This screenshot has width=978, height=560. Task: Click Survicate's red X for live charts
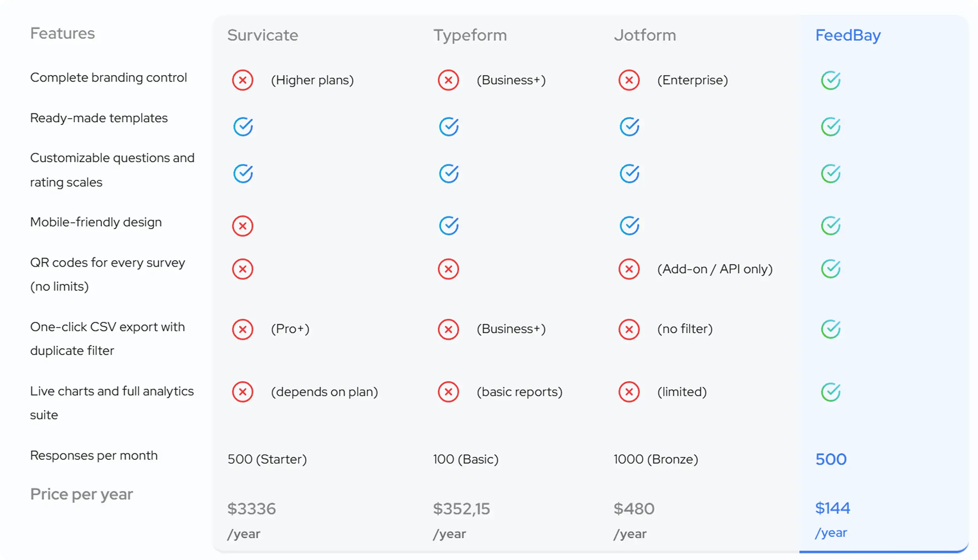pyautogui.click(x=243, y=392)
